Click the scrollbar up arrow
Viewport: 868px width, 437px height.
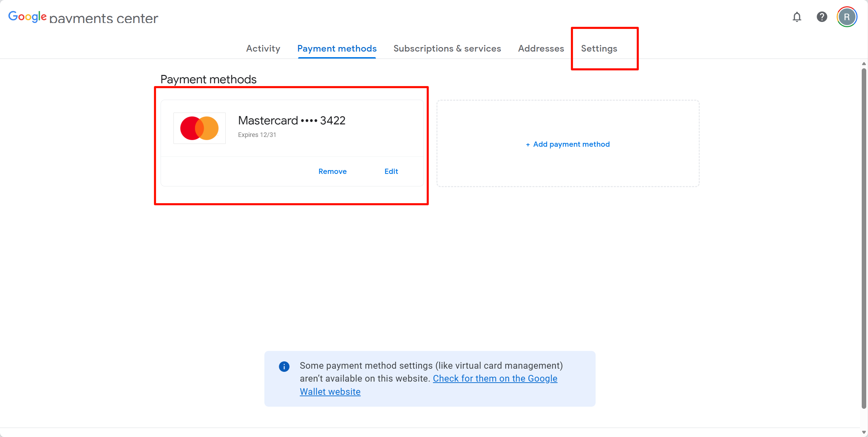(x=863, y=64)
